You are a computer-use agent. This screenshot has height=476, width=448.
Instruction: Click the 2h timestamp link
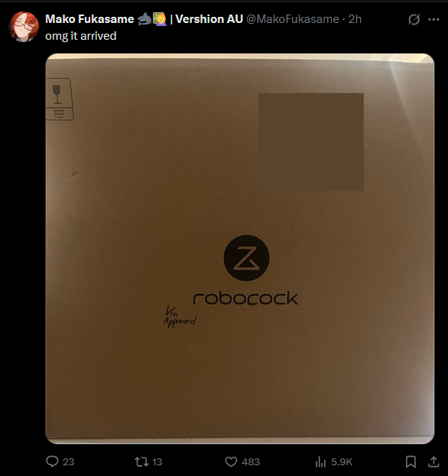355,19
